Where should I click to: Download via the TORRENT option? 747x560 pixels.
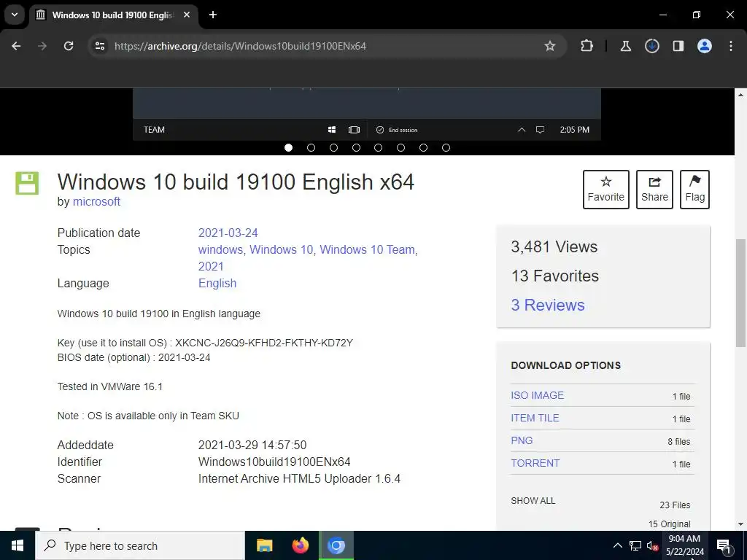535,463
